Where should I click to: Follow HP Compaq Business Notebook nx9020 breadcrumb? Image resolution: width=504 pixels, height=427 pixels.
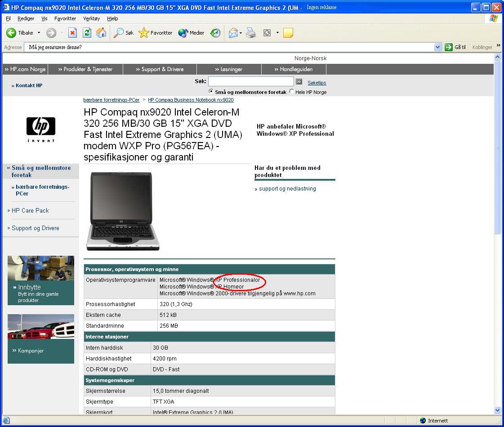tap(191, 100)
